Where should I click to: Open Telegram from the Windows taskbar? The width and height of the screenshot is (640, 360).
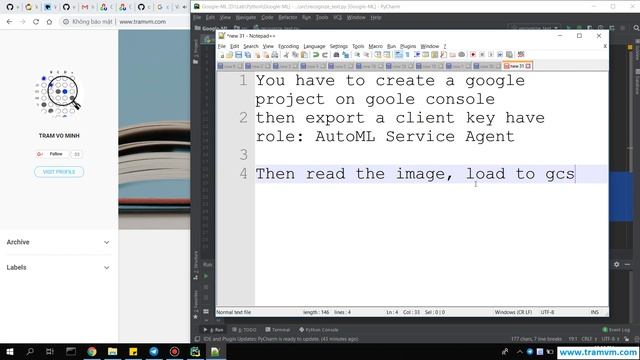[x=154, y=351]
